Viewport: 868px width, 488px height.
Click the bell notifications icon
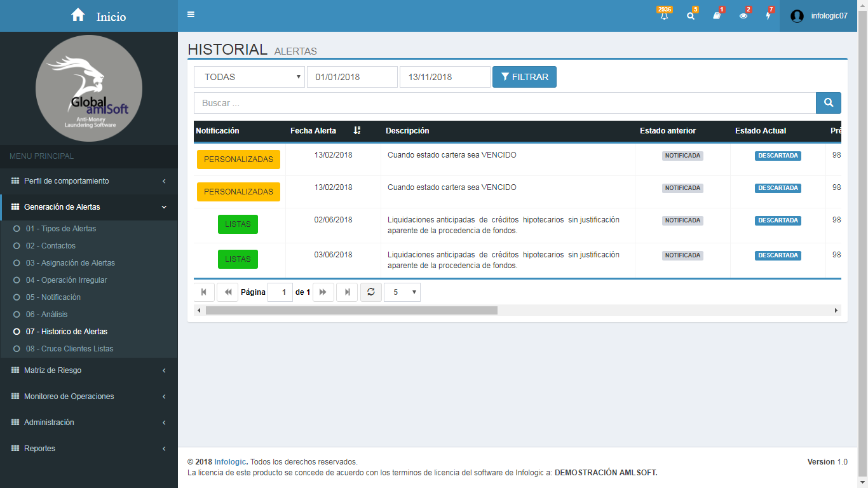point(664,16)
